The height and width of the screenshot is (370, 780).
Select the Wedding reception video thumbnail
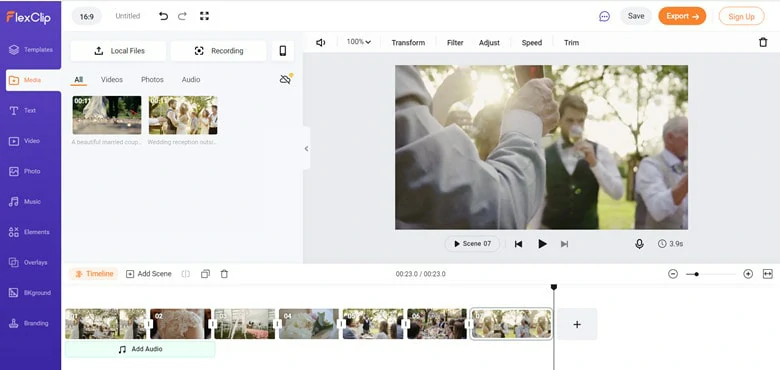click(183, 115)
